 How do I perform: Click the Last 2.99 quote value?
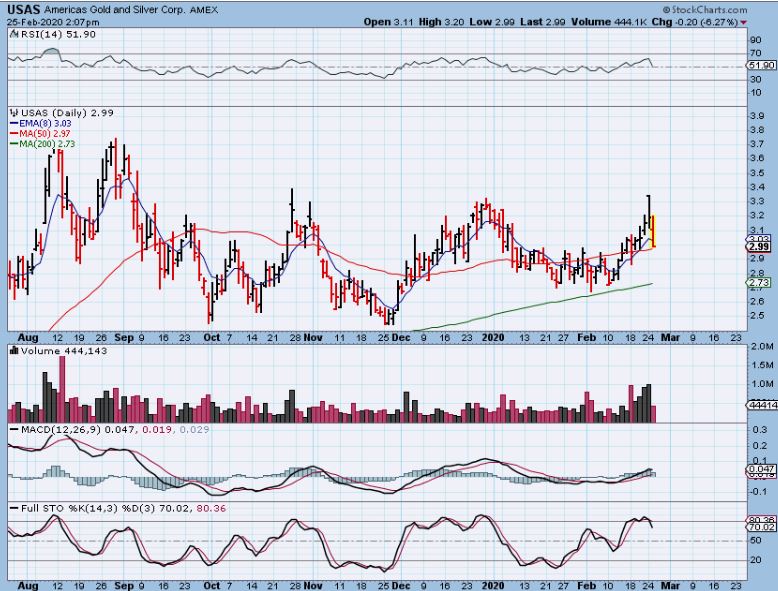(x=543, y=22)
